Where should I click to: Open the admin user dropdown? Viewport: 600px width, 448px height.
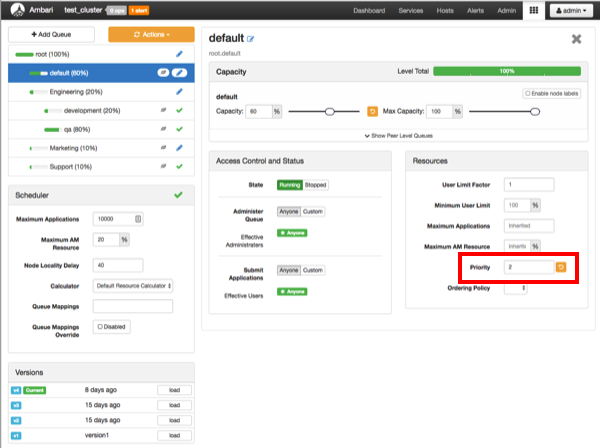[x=569, y=11]
